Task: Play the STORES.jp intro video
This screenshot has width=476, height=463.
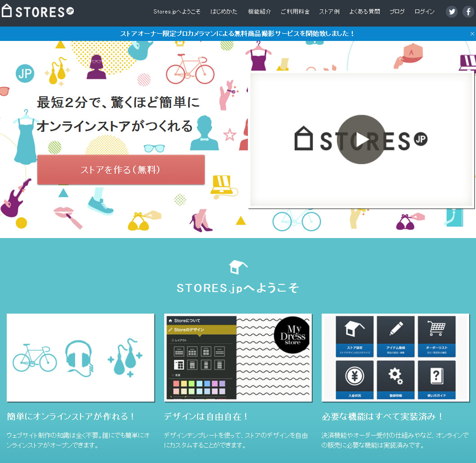Action: pyautogui.click(x=361, y=139)
